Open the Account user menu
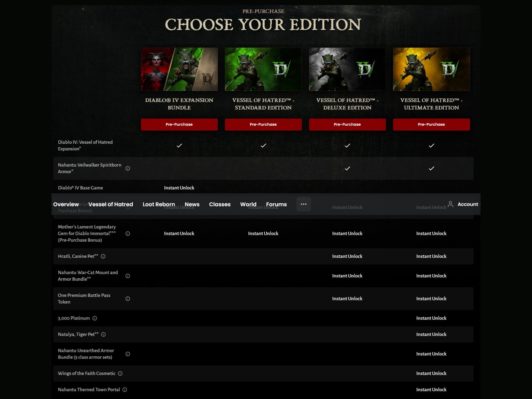The image size is (532, 399). coord(464,204)
